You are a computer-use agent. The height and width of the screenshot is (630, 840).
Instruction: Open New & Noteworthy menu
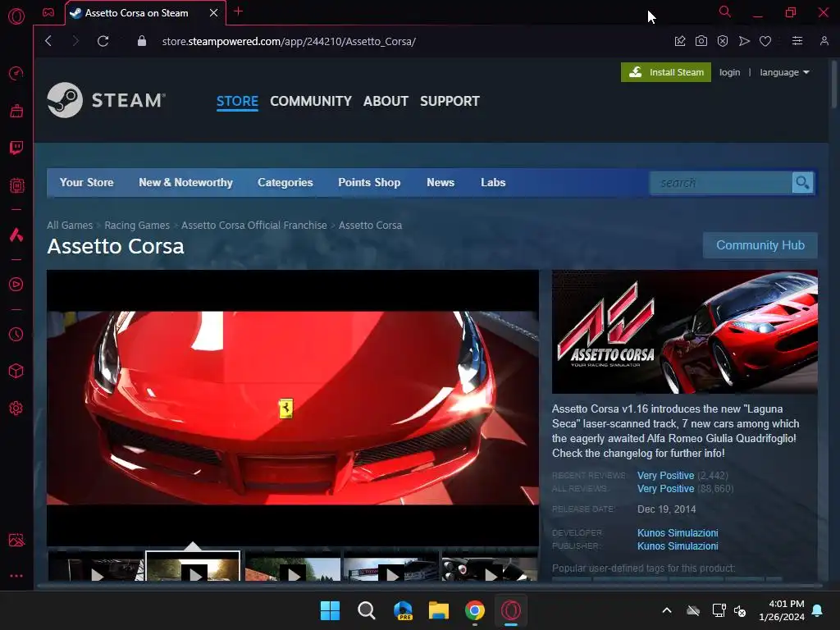(x=185, y=183)
